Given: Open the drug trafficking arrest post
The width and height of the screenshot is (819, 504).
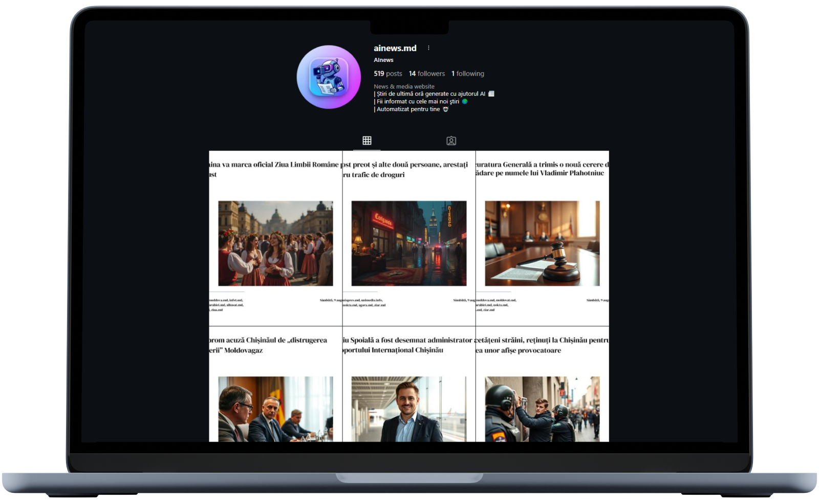Looking at the screenshot, I should point(408,238).
